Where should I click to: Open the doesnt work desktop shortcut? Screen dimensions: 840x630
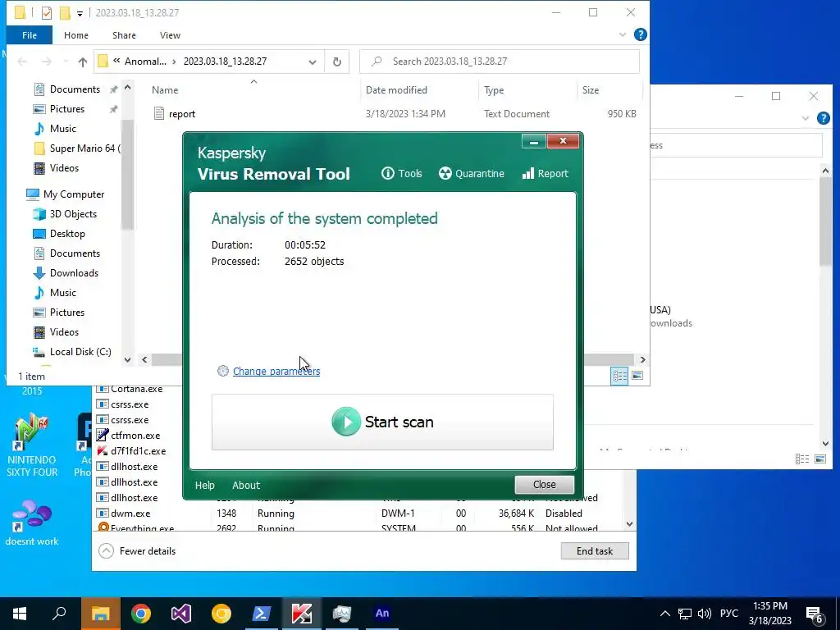[32, 523]
